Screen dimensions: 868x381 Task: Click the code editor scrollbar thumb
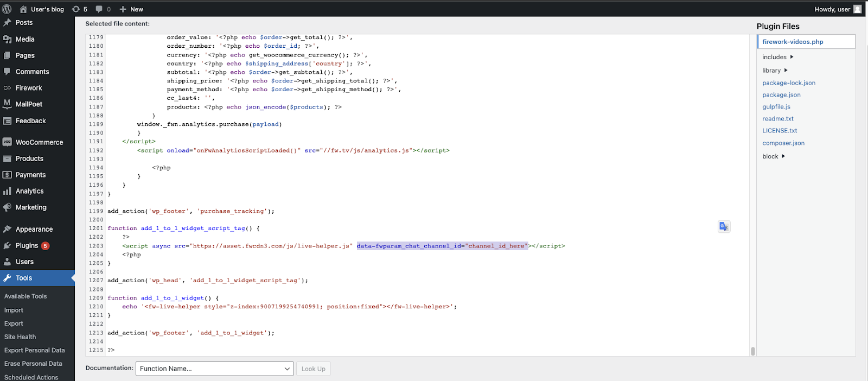tap(752, 351)
